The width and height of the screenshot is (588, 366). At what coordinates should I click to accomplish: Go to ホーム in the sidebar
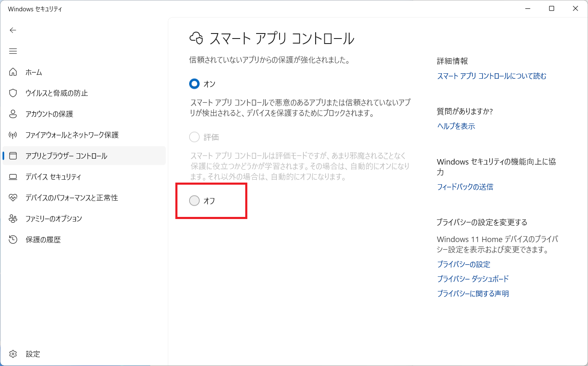click(x=84, y=72)
